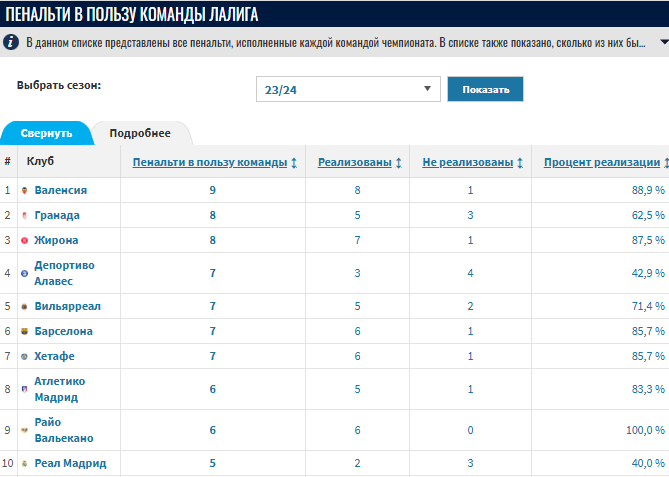Image resolution: width=669 pixels, height=477 pixels.
Task: Sort by Не реализованы column header
Action: coord(468,162)
